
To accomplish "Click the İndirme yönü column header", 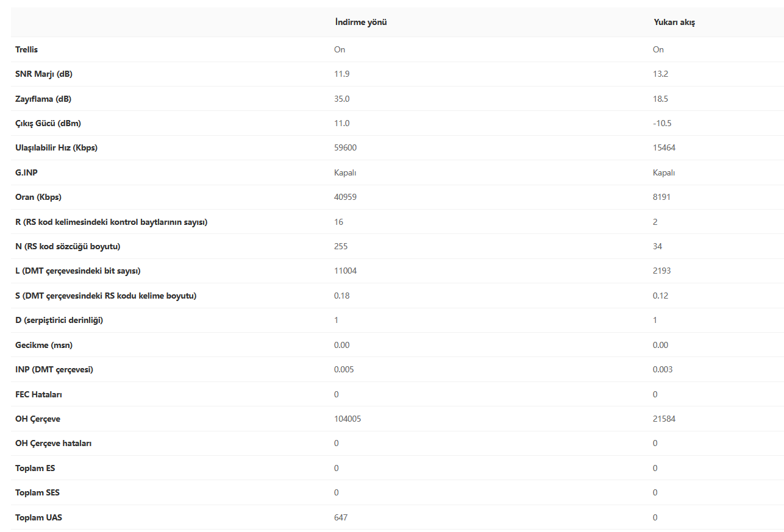I will [361, 22].
